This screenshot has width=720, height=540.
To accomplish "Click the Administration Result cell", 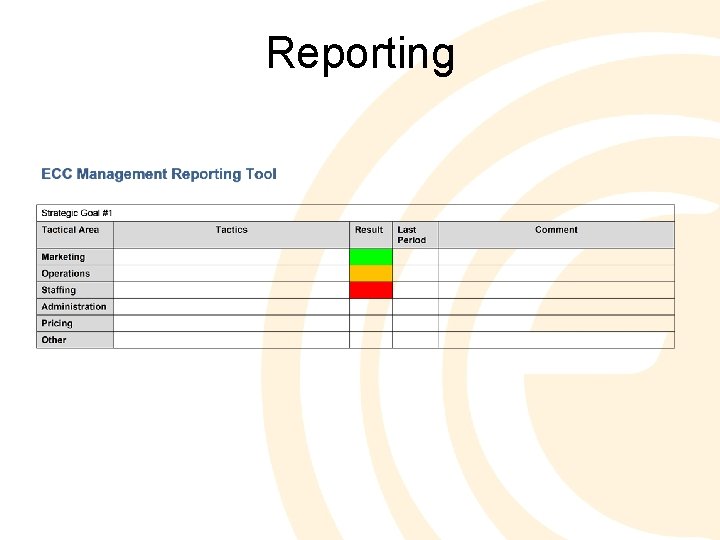I will click(x=371, y=307).
